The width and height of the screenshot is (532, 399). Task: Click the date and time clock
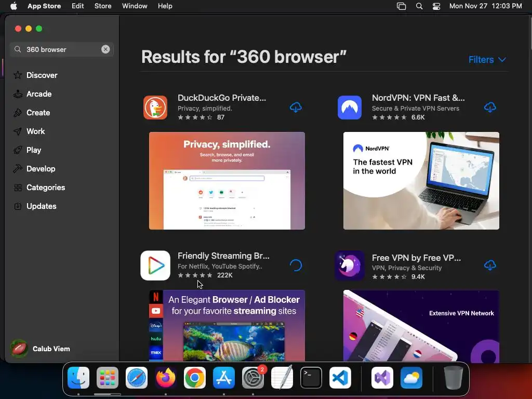pos(486,6)
